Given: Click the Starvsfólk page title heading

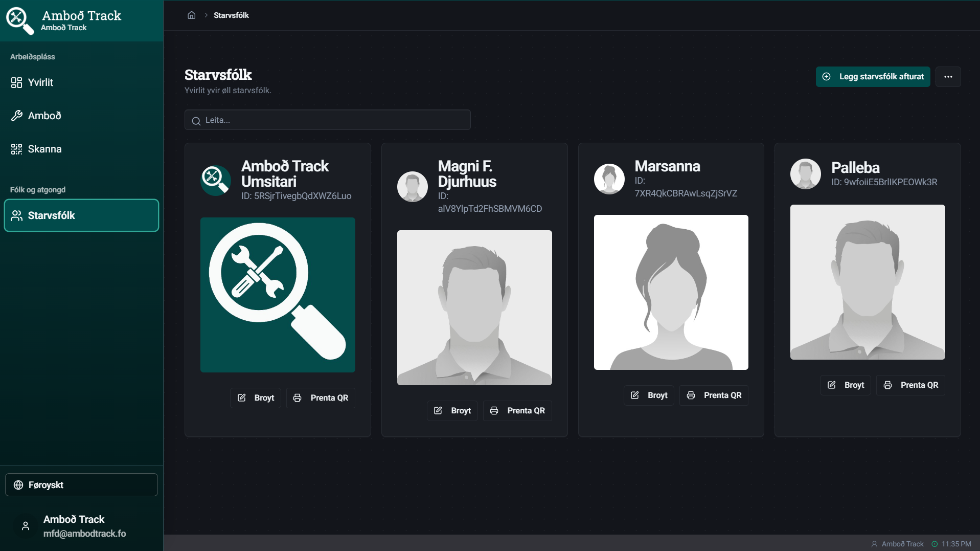Looking at the screenshot, I should pos(218,75).
